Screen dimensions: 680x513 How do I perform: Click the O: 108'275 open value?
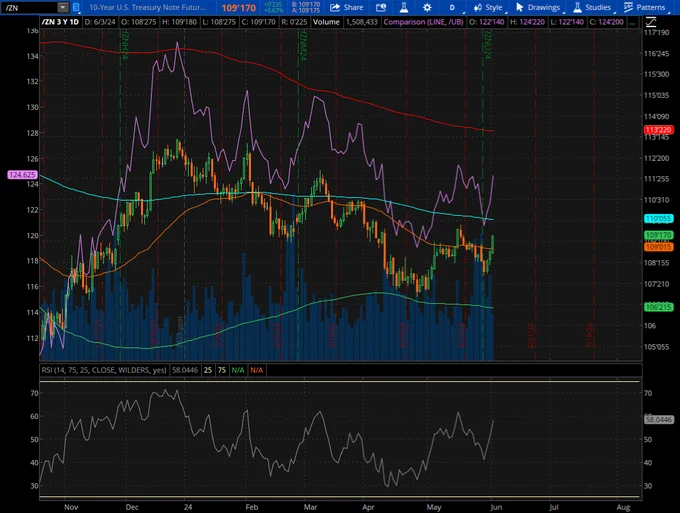pyautogui.click(x=138, y=22)
